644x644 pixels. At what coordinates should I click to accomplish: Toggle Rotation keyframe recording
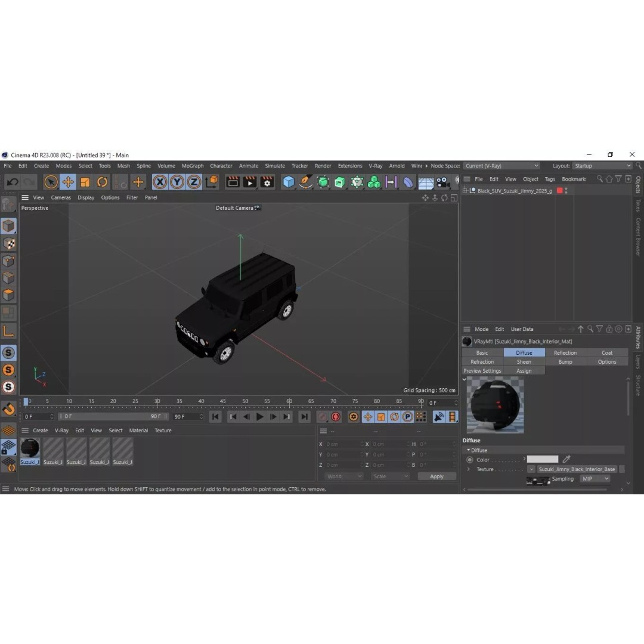coord(394,417)
